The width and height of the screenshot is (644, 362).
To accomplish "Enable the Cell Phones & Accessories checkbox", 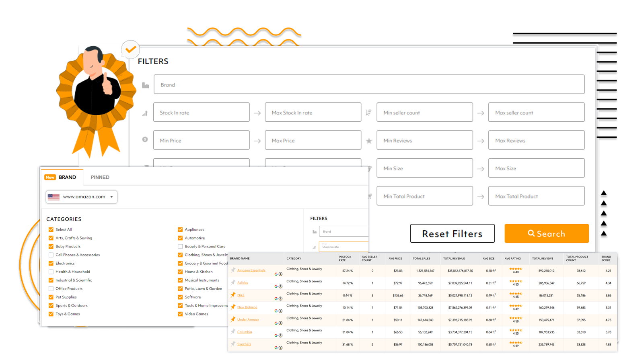I will click(51, 255).
